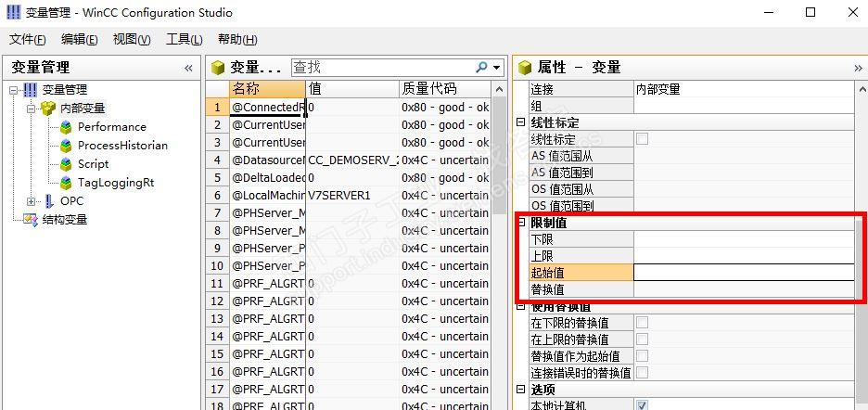
Task: Click the 查找 search input field
Action: point(382,68)
